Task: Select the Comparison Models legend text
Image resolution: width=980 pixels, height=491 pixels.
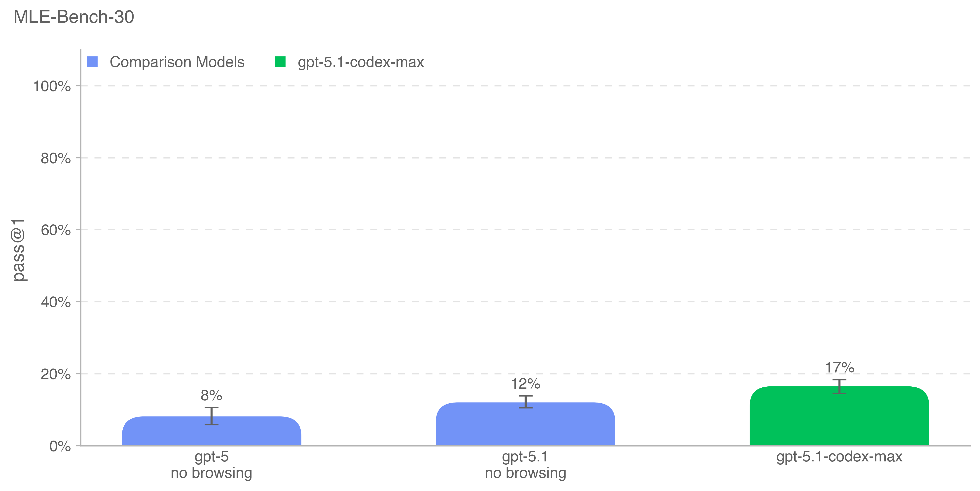Action: point(177,62)
